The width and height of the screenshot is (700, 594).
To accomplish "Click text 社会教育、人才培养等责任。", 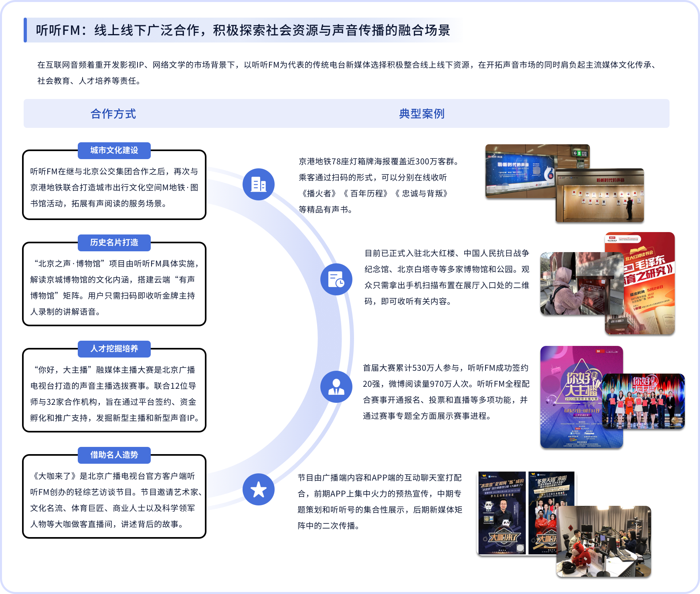I will (89, 81).
